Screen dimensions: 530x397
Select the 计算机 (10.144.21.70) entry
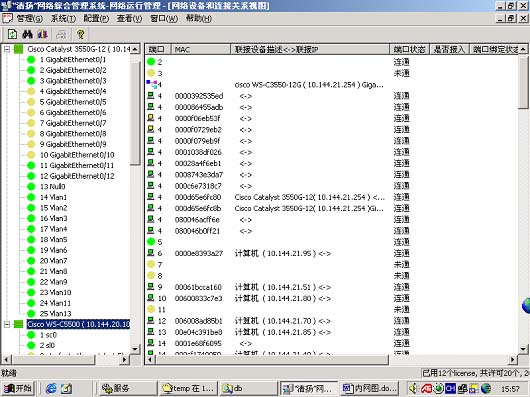point(283,321)
